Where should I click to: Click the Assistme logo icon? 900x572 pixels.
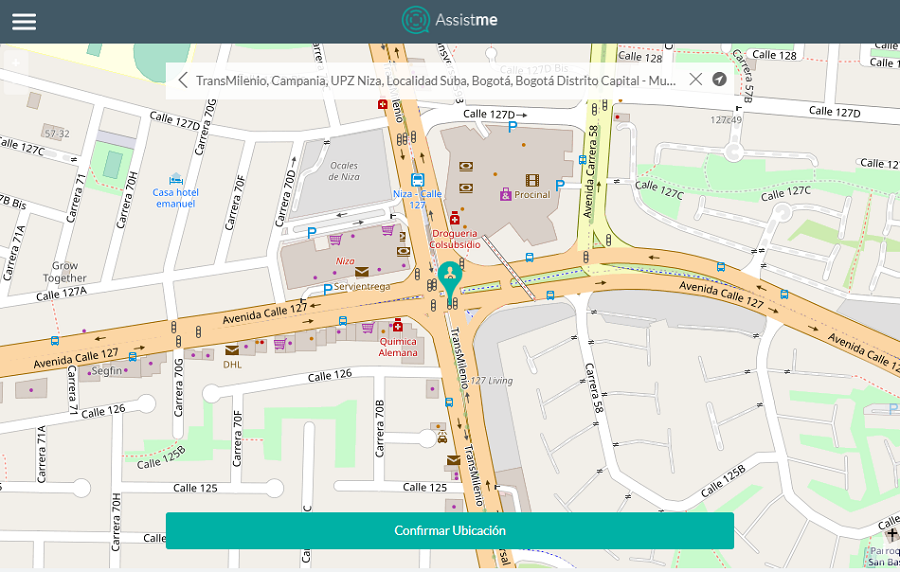click(x=416, y=20)
